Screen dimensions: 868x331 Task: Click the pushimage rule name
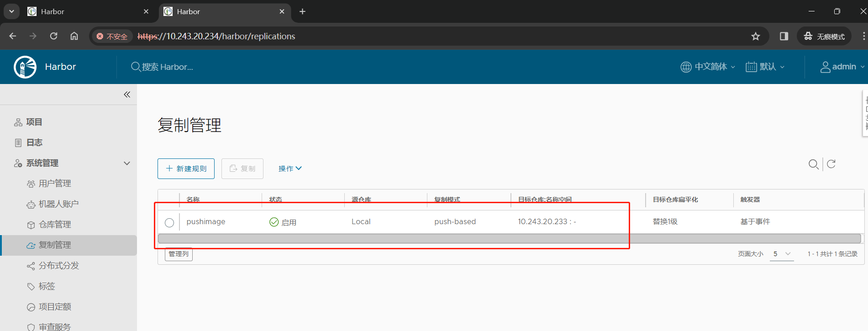click(206, 221)
